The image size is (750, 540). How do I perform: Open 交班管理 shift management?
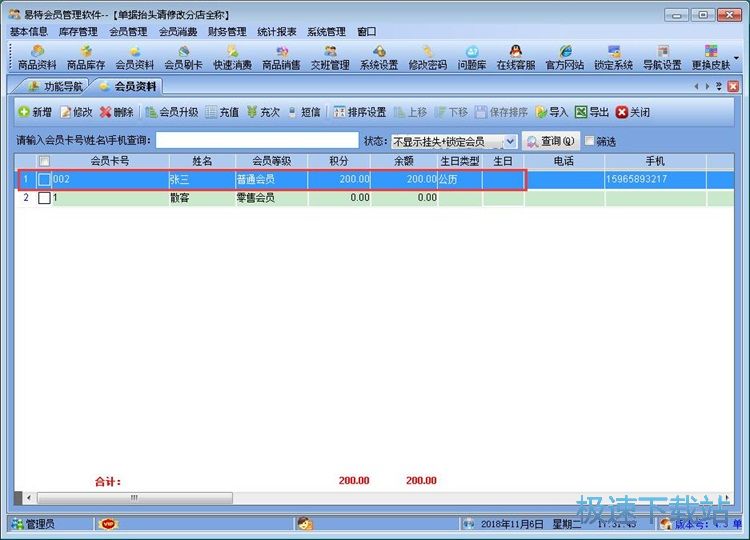330,57
